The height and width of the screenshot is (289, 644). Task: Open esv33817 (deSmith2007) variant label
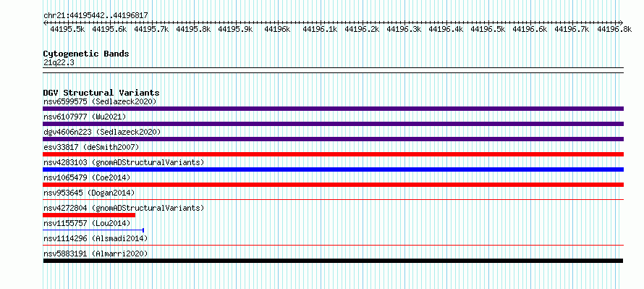(x=91, y=147)
